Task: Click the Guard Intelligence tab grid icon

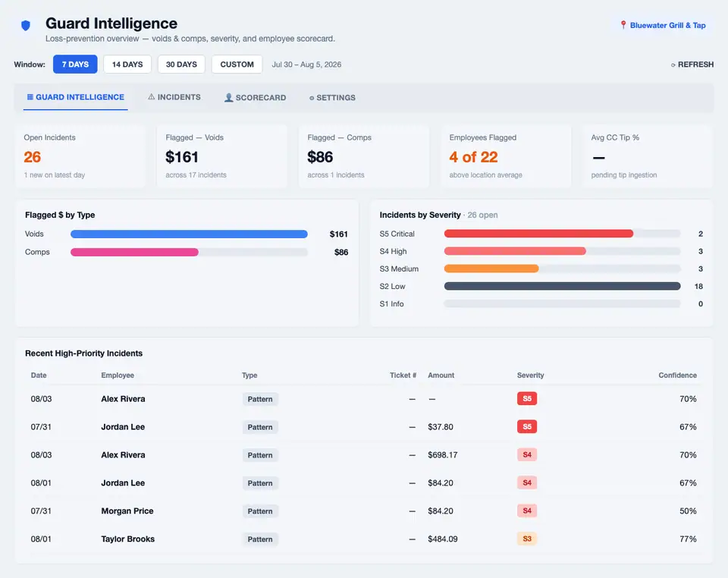Action: 30,97
